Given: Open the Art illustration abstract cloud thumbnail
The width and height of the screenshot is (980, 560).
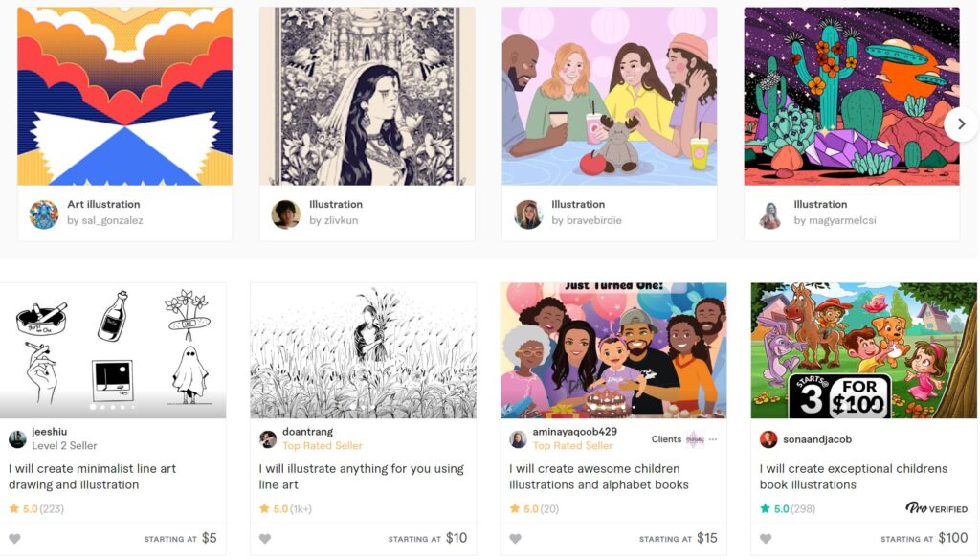Looking at the screenshot, I should pyautogui.click(x=125, y=97).
